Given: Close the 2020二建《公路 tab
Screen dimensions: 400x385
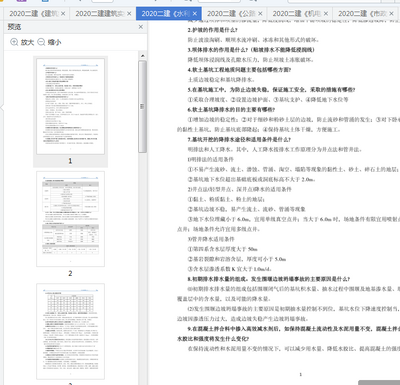Looking at the screenshot, I should click(260, 14).
